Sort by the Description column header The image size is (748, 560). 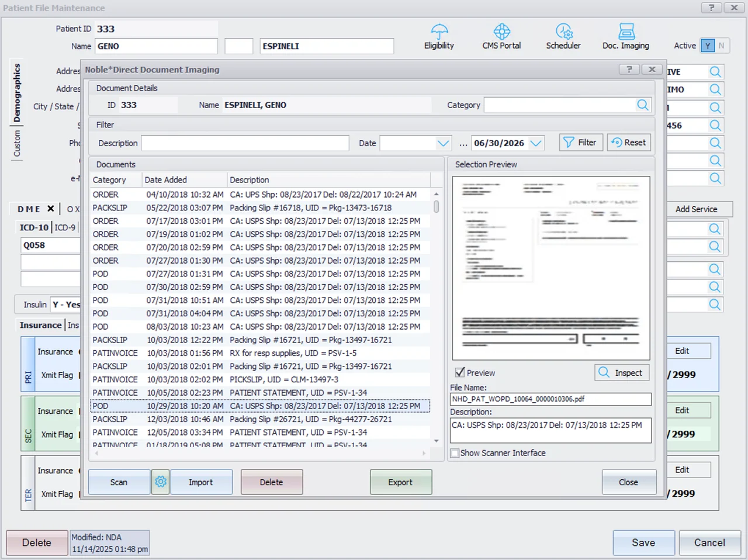pos(328,180)
